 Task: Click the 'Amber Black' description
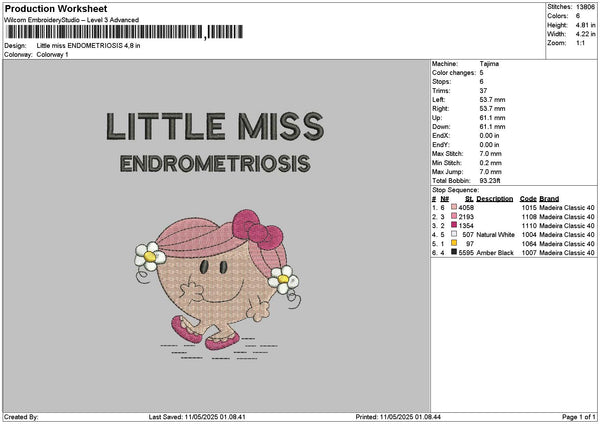click(495, 253)
